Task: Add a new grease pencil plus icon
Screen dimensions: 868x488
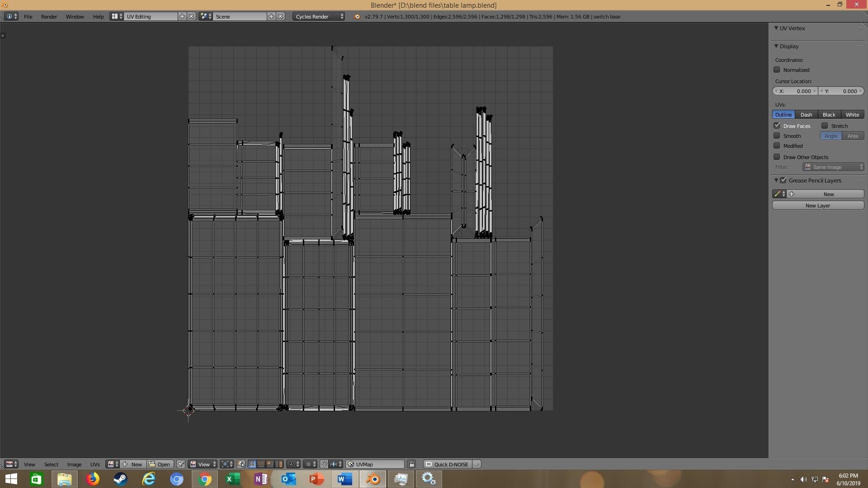Action: click(792, 194)
